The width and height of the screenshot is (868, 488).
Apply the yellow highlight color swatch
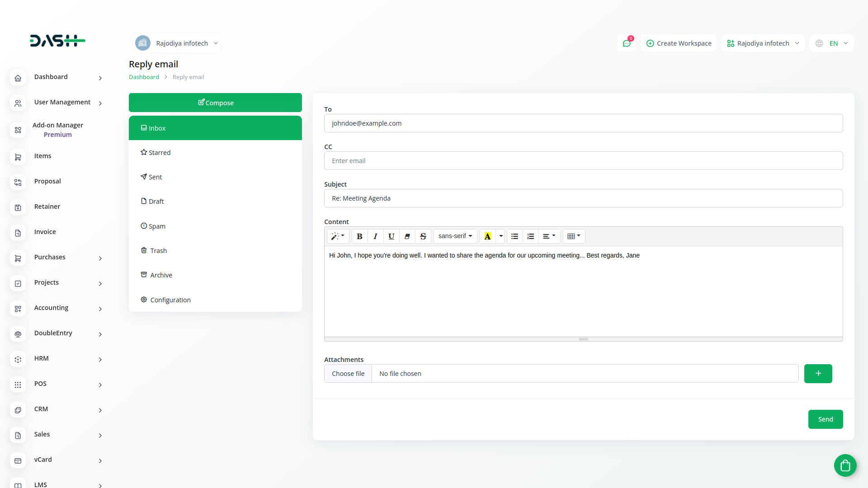[487, 236]
